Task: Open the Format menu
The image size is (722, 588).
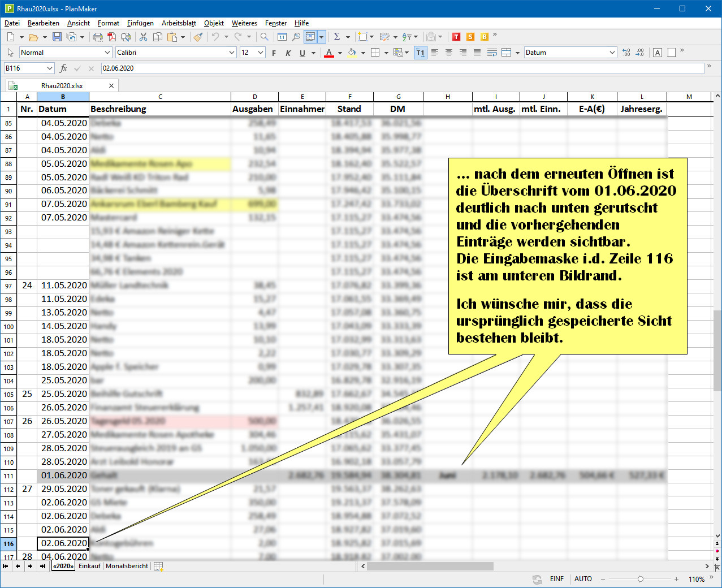Action: (109, 23)
